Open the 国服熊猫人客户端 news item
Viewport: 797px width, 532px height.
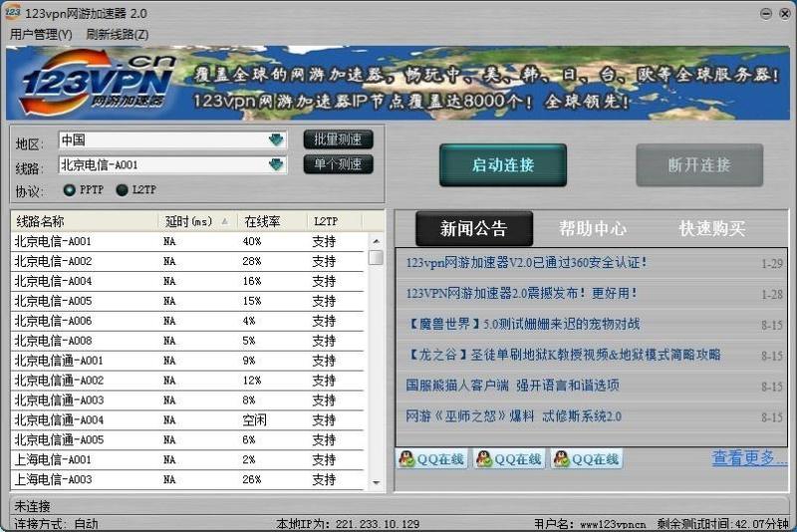[512, 386]
